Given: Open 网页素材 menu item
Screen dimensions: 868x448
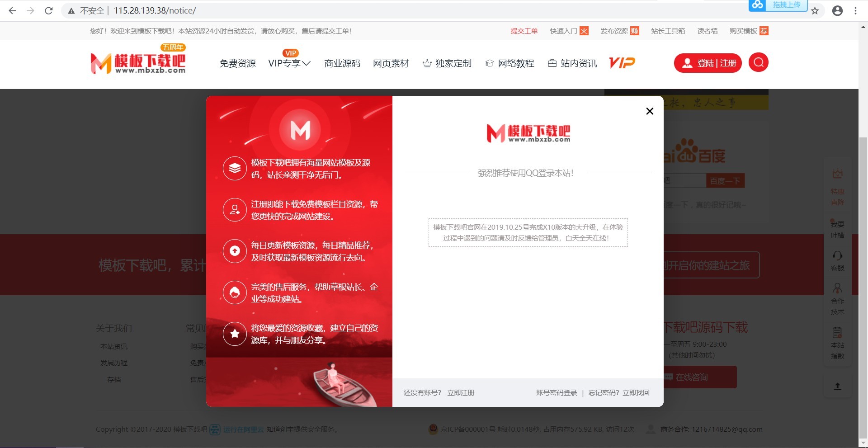Looking at the screenshot, I should pyautogui.click(x=391, y=63).
